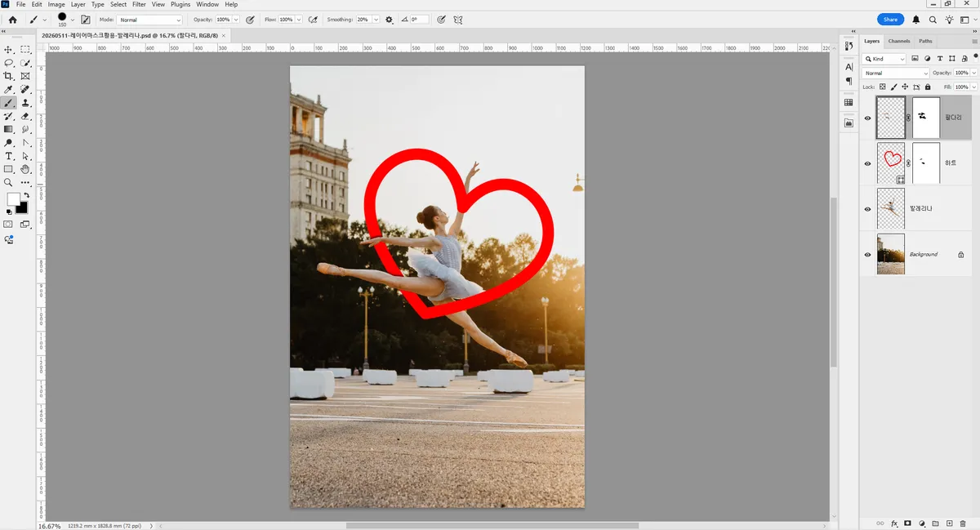Click the Add layer mask icon
This screenshot has height=530, width=980.
[x=907, y=523]
